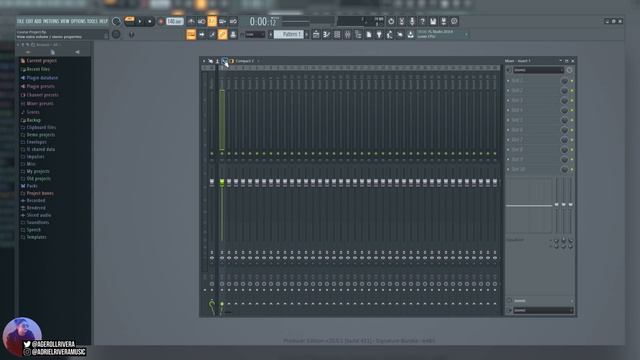Toggle Slot 9 effect enable LED
This screenshot has width=640, height=360.
point(572,160)
